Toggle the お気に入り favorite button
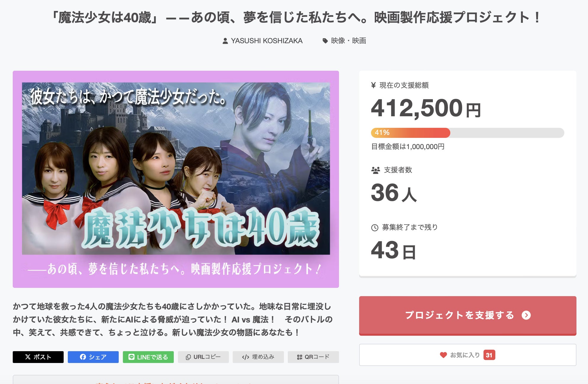The image size is (588, 384). pos(467,355)
